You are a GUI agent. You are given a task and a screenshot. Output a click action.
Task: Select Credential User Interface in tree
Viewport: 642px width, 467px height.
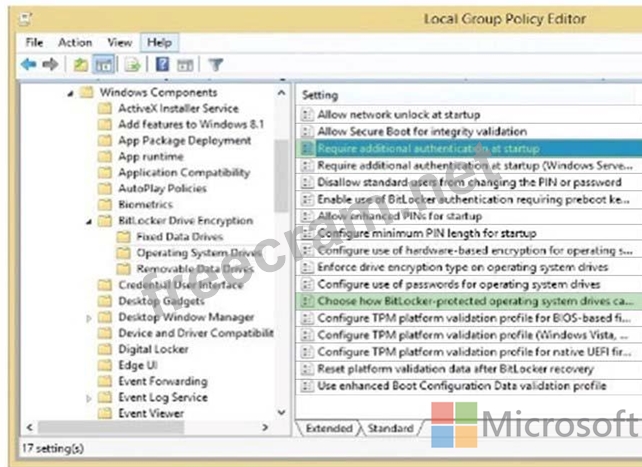coord(181,285)
